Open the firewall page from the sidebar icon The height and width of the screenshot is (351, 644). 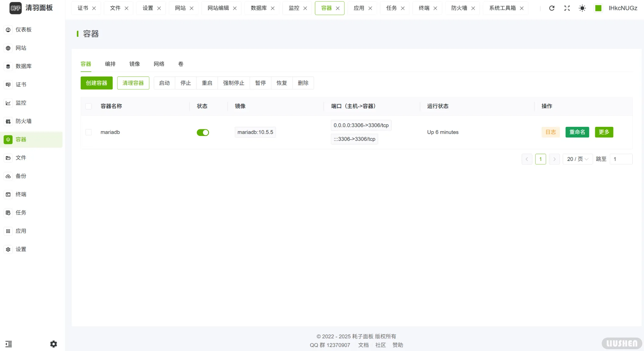[x=8, y=121]
